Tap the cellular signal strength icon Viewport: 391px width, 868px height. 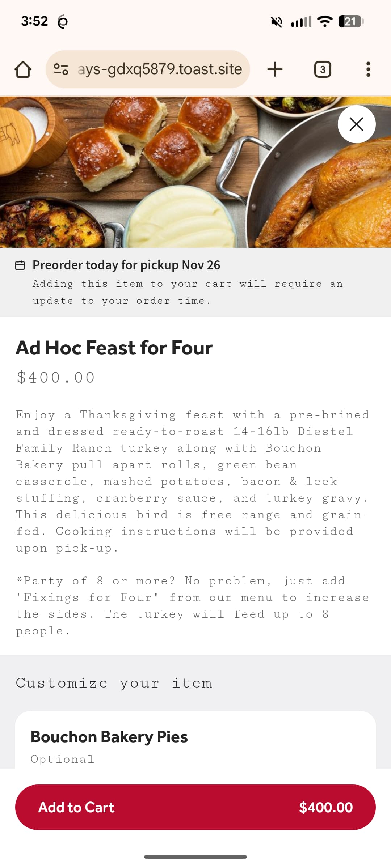[x=301, y=22]
